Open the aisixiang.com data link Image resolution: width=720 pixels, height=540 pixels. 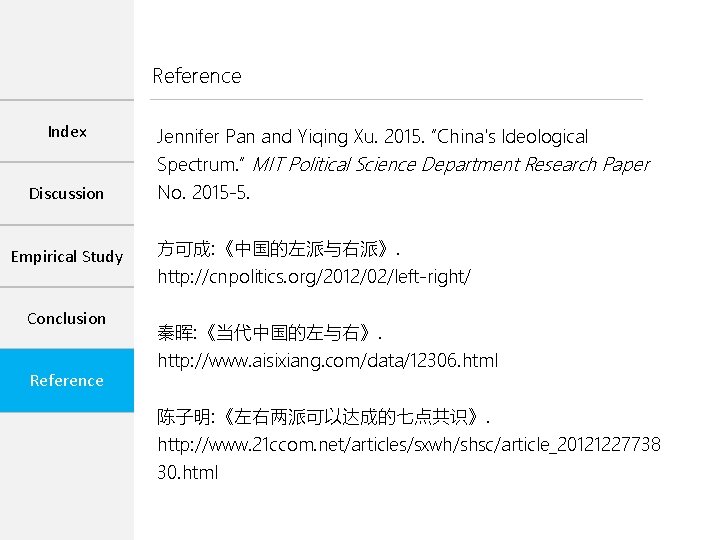click(327, 360)
